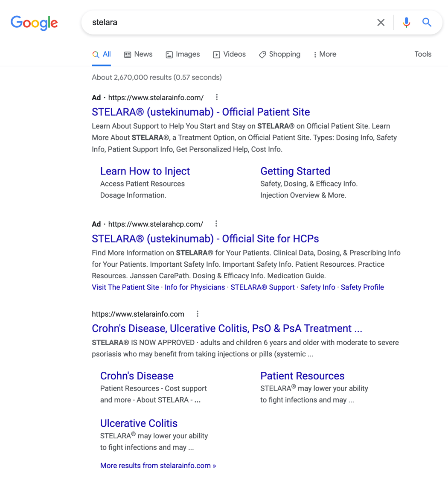The height and width of the screenshot is (478, 448).
Task: Clear the search box with X icon
Action: click(381, 23)
